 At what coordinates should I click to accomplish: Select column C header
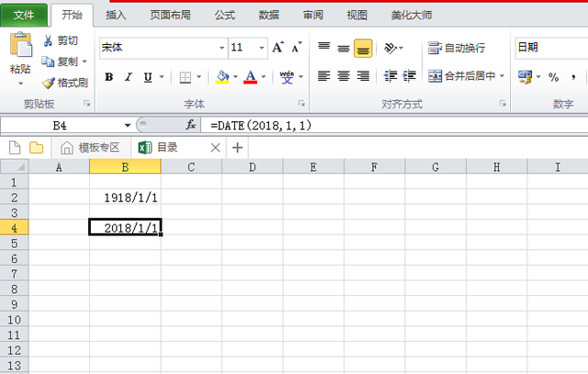coord(191,167)
